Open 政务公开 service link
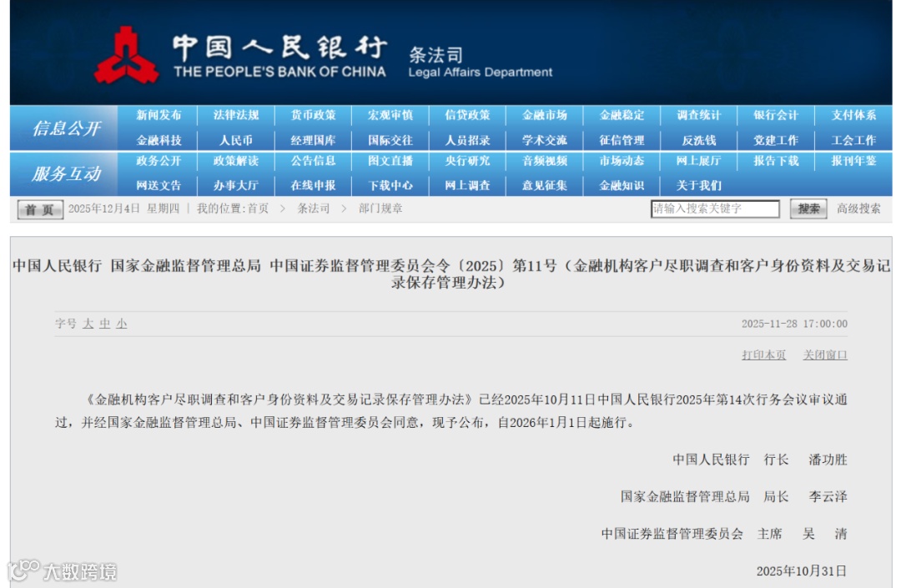901x588 pixels. coord(159,161)
